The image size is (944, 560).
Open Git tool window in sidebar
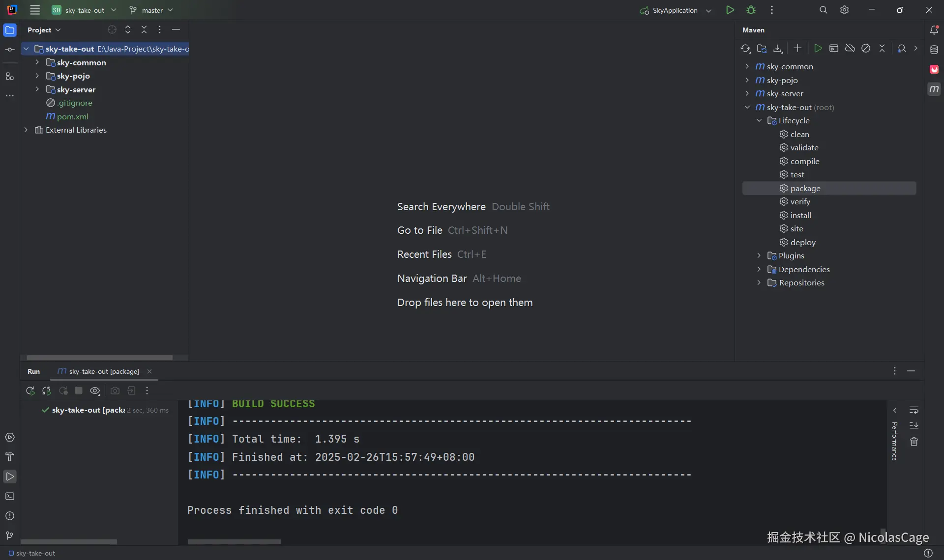point(10,535)
